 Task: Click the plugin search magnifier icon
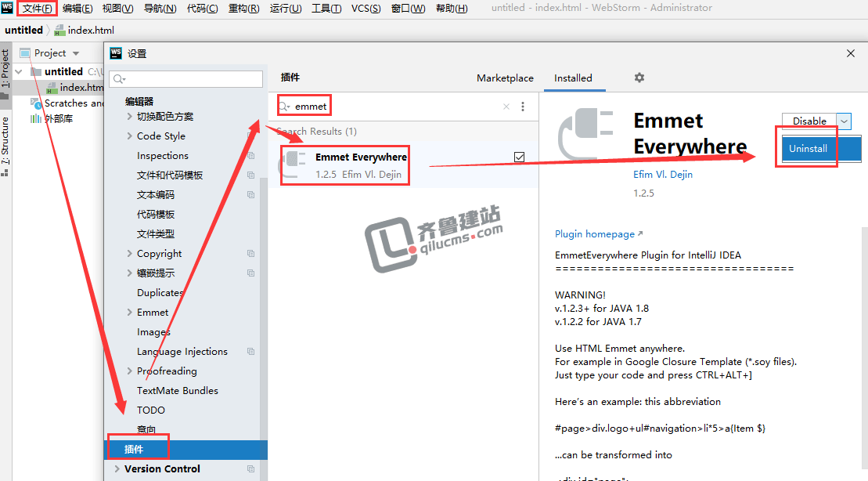coord(284,107)
